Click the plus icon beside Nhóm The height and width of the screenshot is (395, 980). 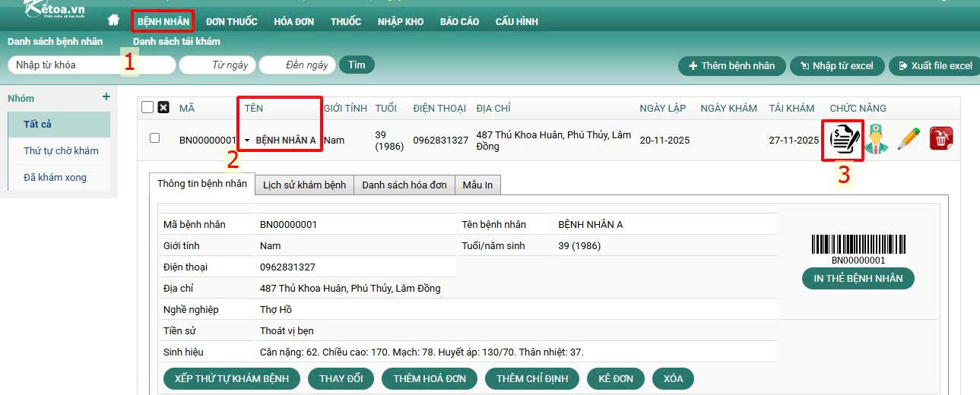[x=106, y=97]
